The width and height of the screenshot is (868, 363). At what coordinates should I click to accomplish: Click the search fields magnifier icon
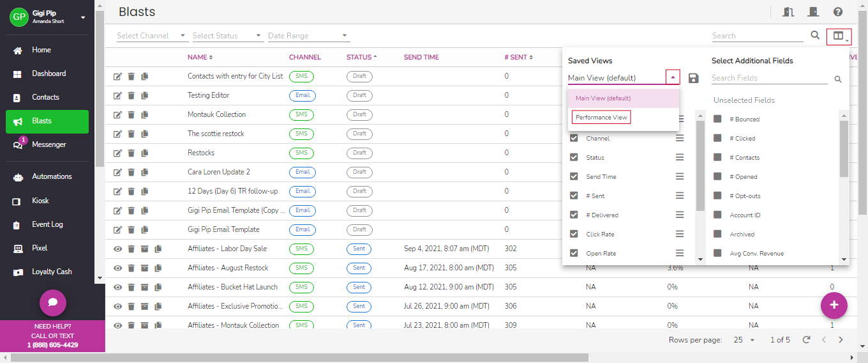838,79
